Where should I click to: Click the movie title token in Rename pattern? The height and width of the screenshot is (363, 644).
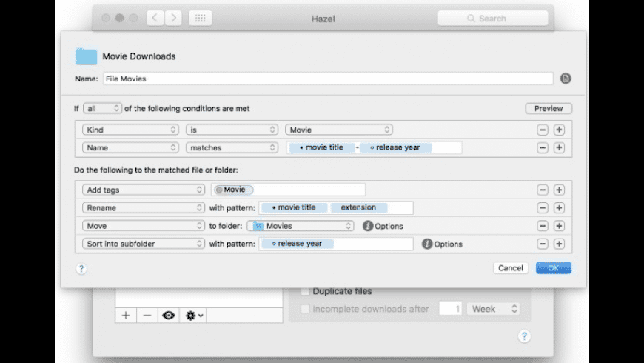point(294,207)
